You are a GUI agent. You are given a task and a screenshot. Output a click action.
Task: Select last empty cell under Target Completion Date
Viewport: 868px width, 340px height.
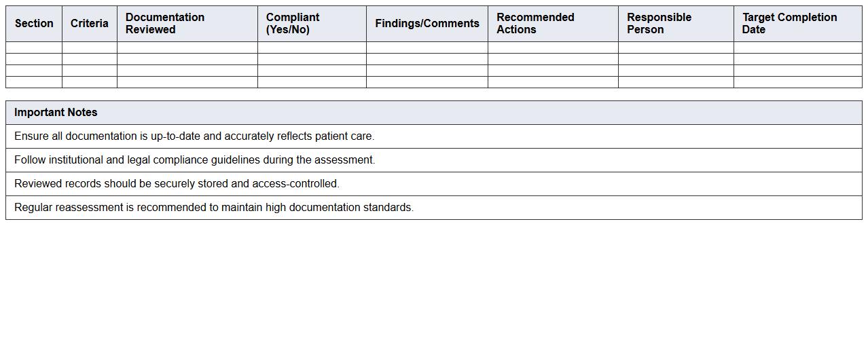[x=797, y=82]
